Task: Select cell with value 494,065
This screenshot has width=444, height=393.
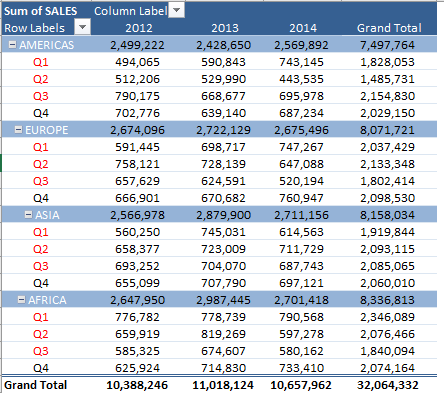Action: pyautogui.click(x=137, y=62)
